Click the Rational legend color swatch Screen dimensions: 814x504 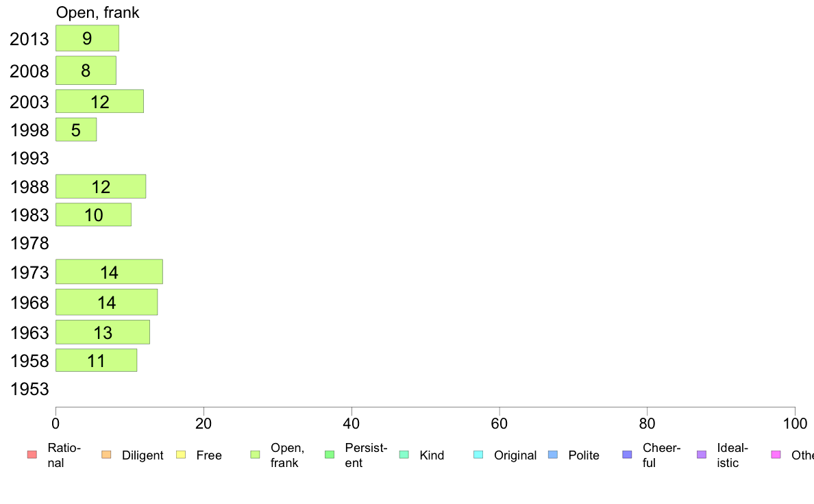point(32,455)
